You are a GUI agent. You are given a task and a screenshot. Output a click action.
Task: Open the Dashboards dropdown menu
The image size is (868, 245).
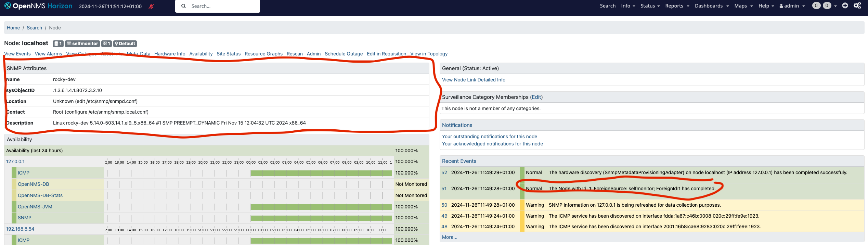(712, 6)
